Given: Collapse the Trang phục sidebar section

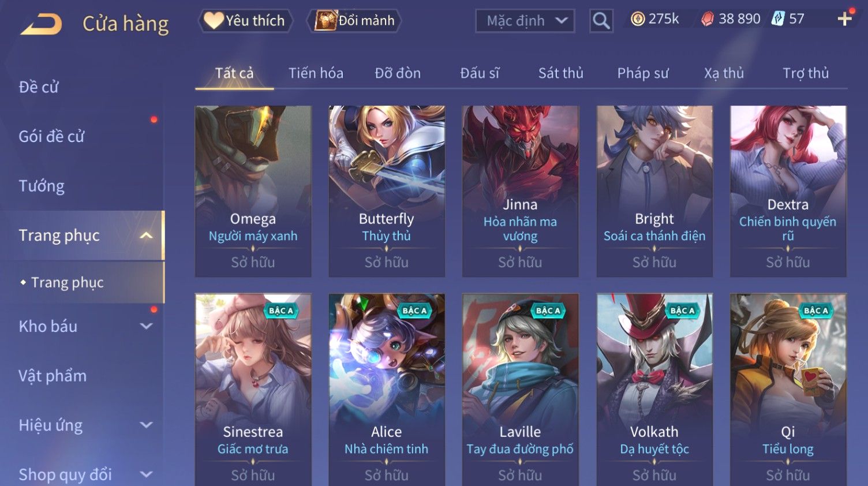Looking at the screenshot, I should coord(147,235).
